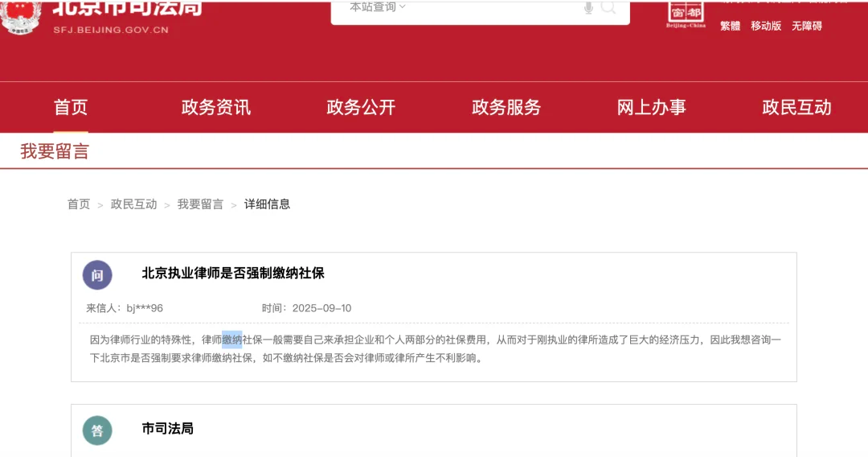Click the purple 问 question icon

pyautogui.click(x=97, y=274)
